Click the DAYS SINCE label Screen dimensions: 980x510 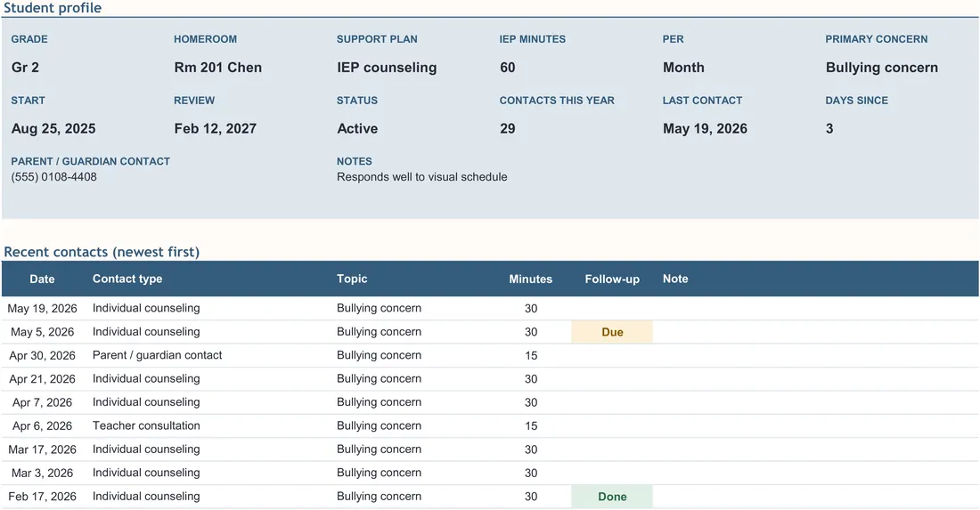[857, 100]
